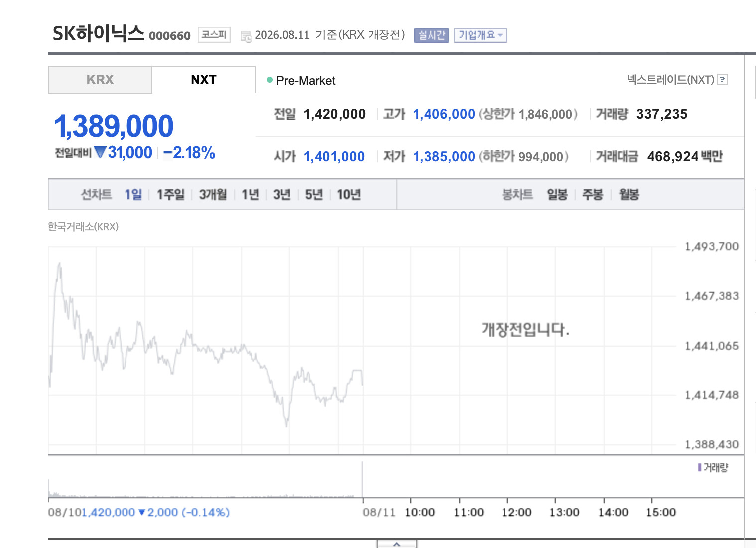Click the stock code 000660

170,36
